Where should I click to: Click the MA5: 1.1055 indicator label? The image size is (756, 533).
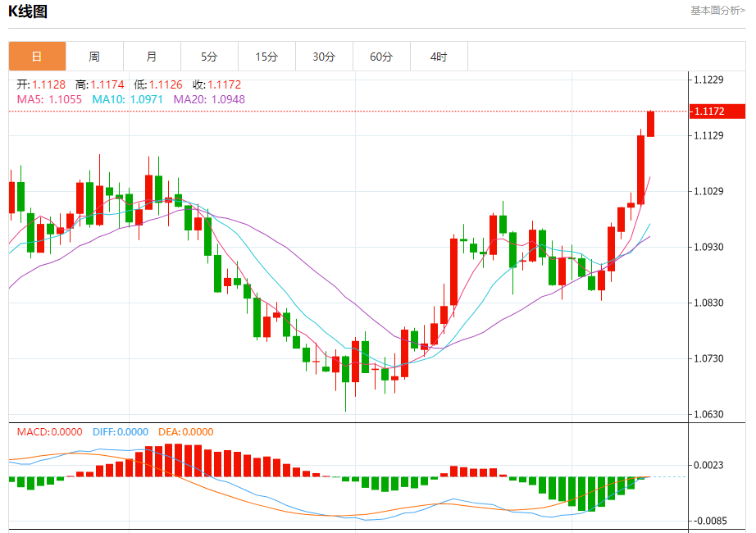pyautogui.click(x=49, y=99)
